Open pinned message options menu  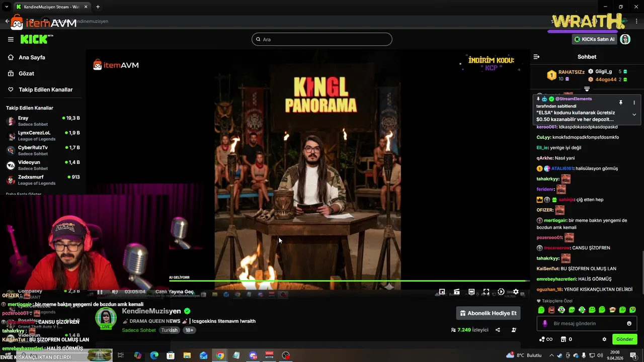[x=634, y=103]
